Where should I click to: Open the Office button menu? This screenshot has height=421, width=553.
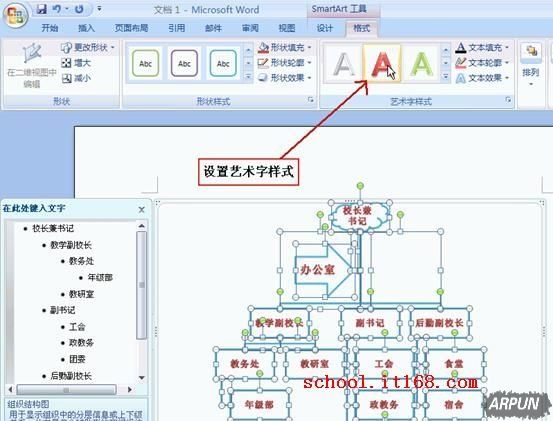tap(15, 16)
